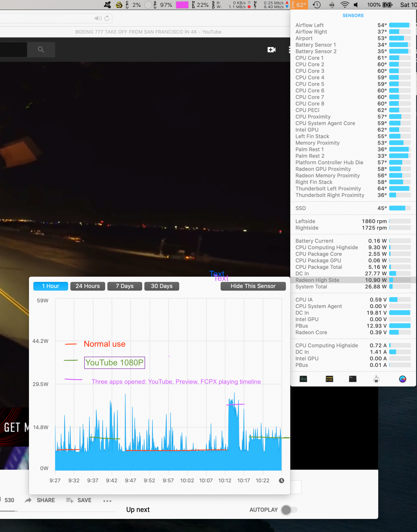Click the Hide This Sensor button
Viewport: 417px width, 532px height.
coord(253,286)
